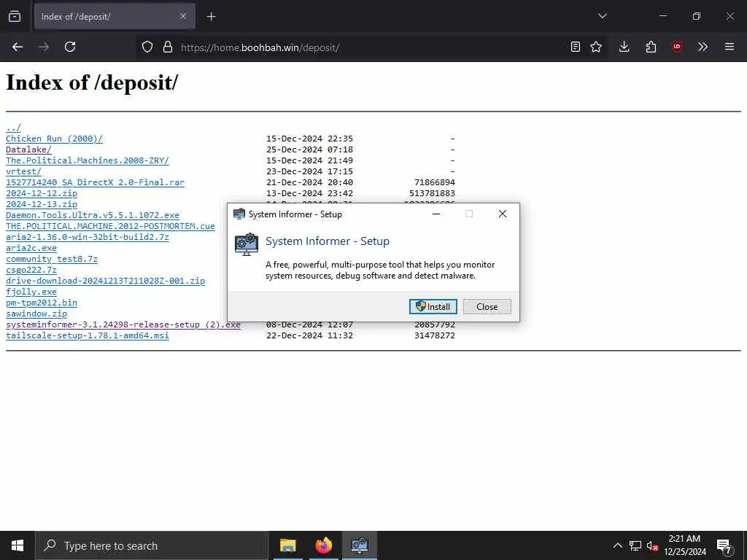
Task: Download systeminformer-3.1.24298-release-setup (2).exe
Action: click(123, 324)
